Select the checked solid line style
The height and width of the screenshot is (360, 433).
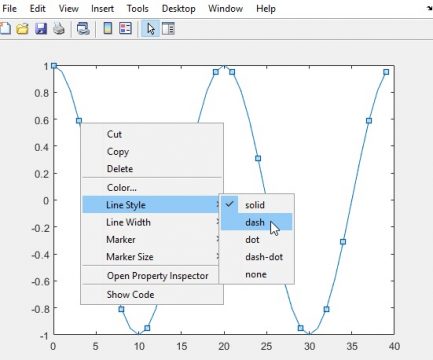[x=256, y=205]
